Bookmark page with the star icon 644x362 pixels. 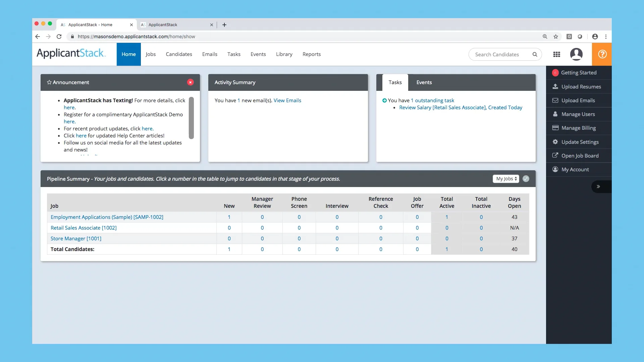tap(556, 37)
